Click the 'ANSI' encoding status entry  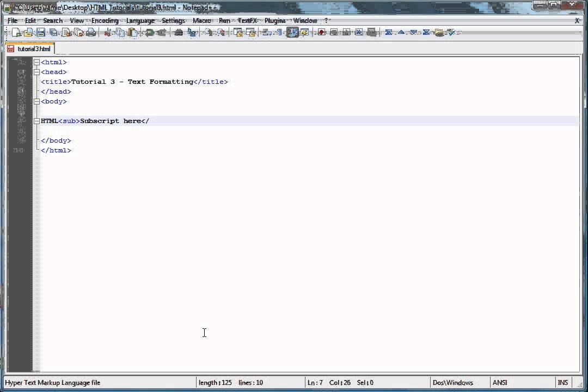[499, 383]
